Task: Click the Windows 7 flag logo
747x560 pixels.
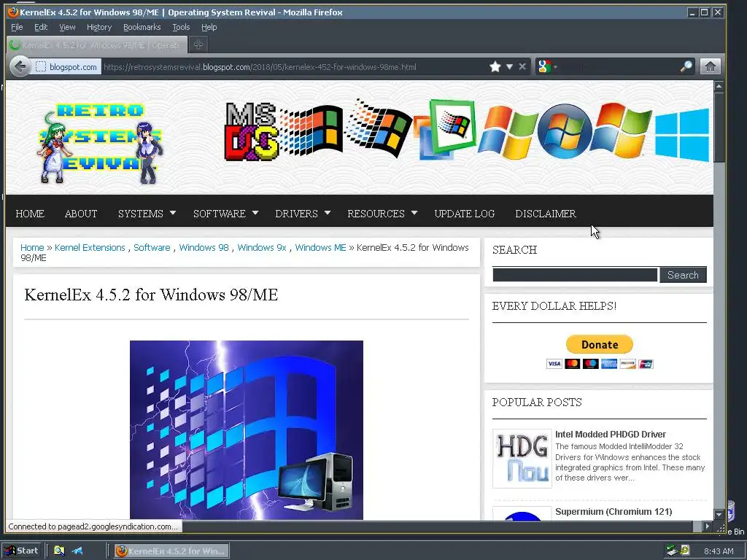Action: (x=622, y=130)
